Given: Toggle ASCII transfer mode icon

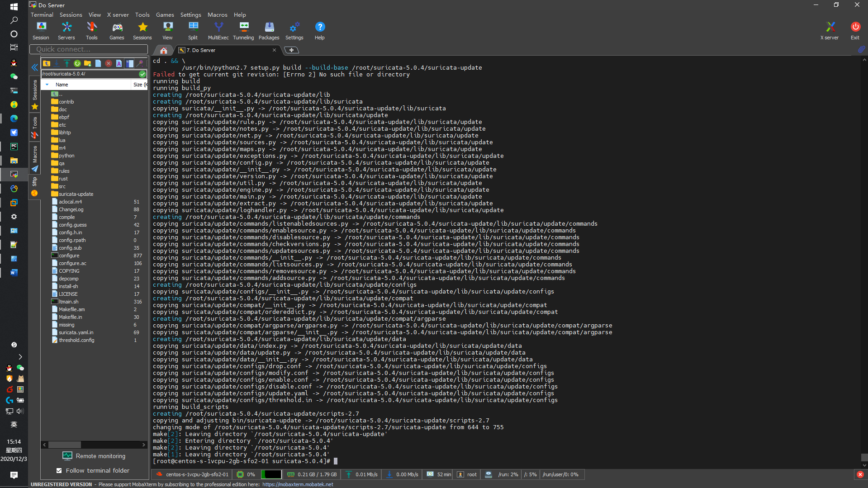Looking at the screenshot, I should click(x=119, y=63).
